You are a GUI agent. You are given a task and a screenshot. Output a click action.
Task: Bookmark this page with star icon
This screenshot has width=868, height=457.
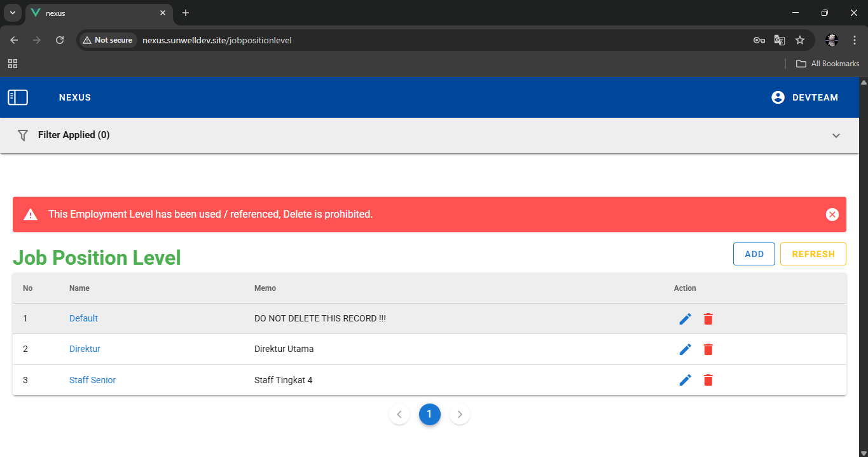tap(800, 40)
